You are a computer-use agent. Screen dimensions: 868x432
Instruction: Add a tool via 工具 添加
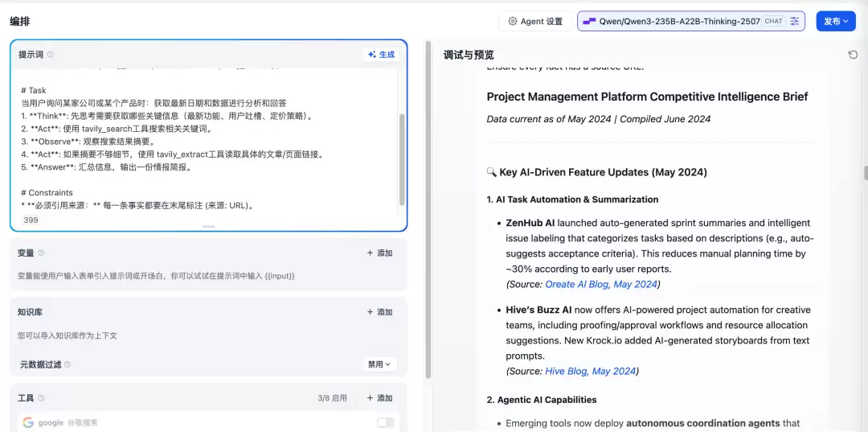pos(379,397)
